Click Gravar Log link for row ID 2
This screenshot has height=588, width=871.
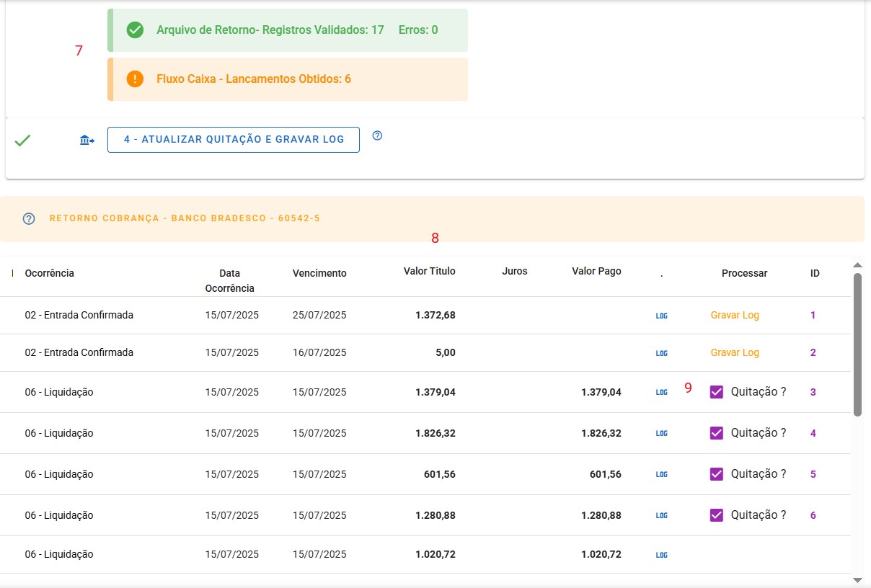pyautogui.click(x=735, y=352)
